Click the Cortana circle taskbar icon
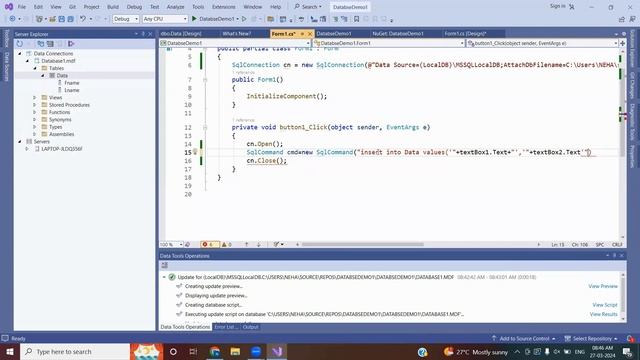Viewport: 640px width, 360px height. point(173,351)
